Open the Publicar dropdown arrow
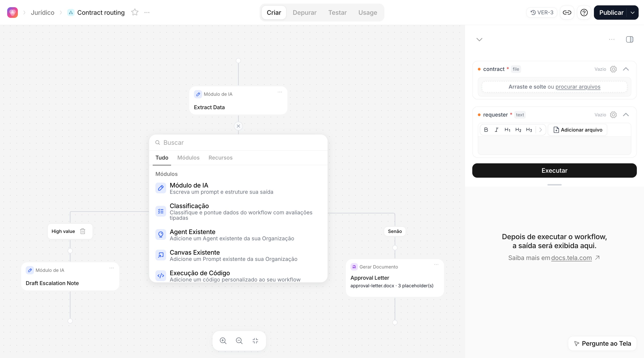 [x=633, y=13]
